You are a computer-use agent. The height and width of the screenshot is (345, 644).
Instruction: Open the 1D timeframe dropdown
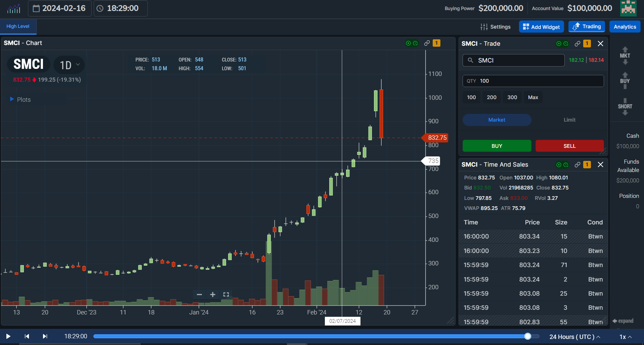[x=69, y=64]
